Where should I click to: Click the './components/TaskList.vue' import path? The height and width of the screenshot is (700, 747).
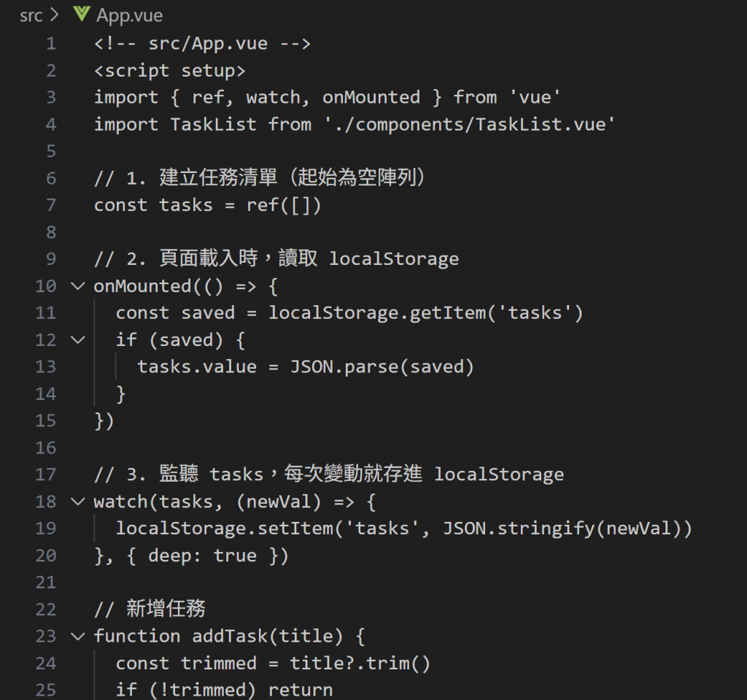pyautogui.click(x=470, y=125)
